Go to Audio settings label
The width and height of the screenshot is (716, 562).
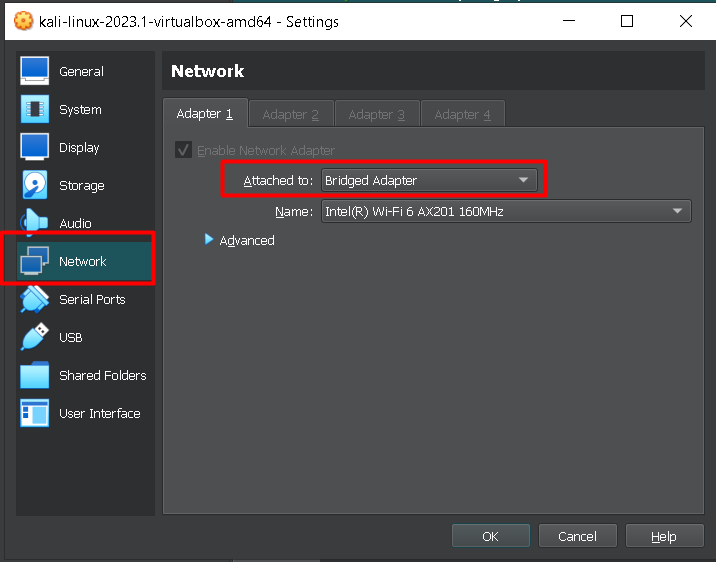pyautogui.click(x=75, y=224)
